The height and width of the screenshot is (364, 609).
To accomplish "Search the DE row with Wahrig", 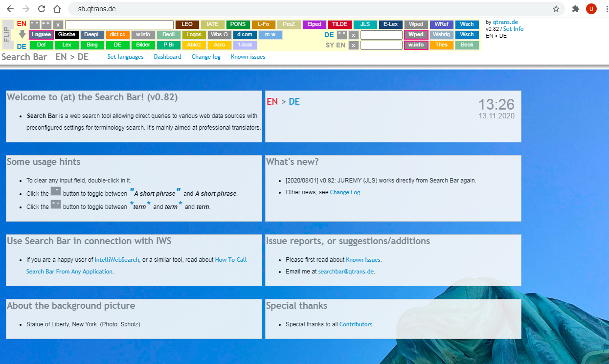I will 441,34.
